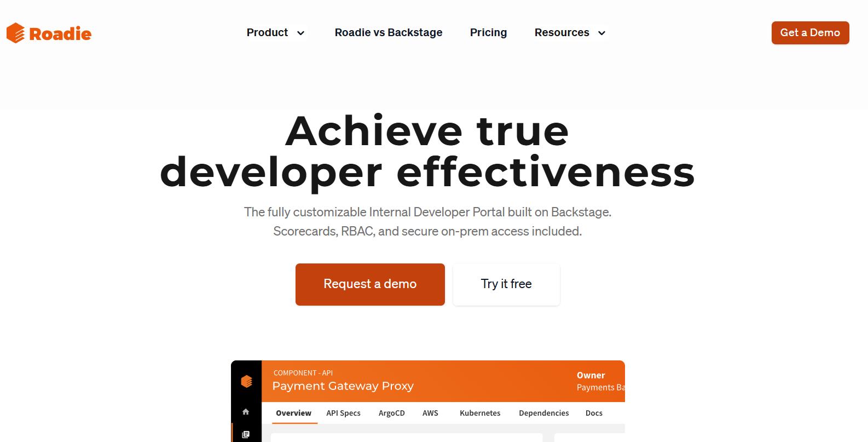Select the Kubernetes tab
868x442 pixels.
tap(480, 413)
